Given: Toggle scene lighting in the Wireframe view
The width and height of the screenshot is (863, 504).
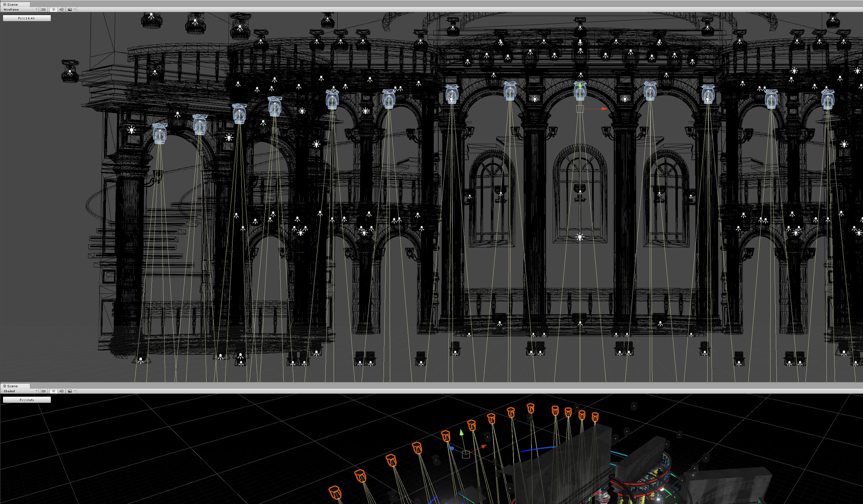Looking at the screenshot, I should pyautogui.click(x=54, y=9).
